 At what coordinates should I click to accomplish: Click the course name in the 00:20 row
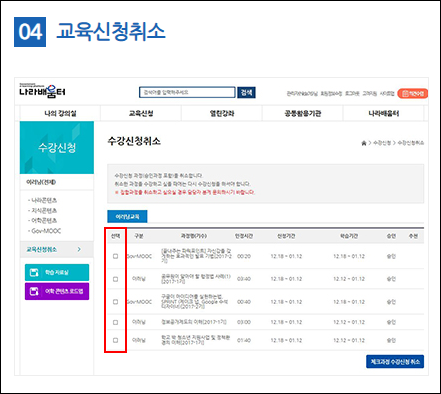(196, 256)
